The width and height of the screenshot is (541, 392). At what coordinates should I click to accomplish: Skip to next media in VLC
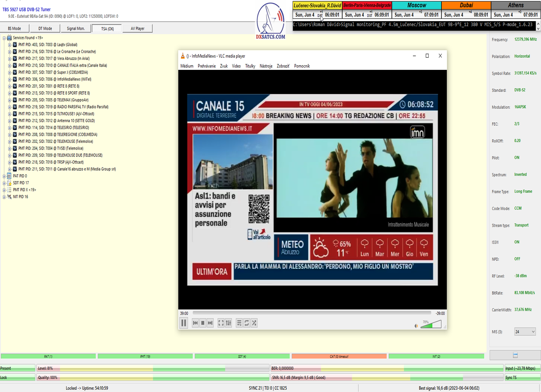210,323
